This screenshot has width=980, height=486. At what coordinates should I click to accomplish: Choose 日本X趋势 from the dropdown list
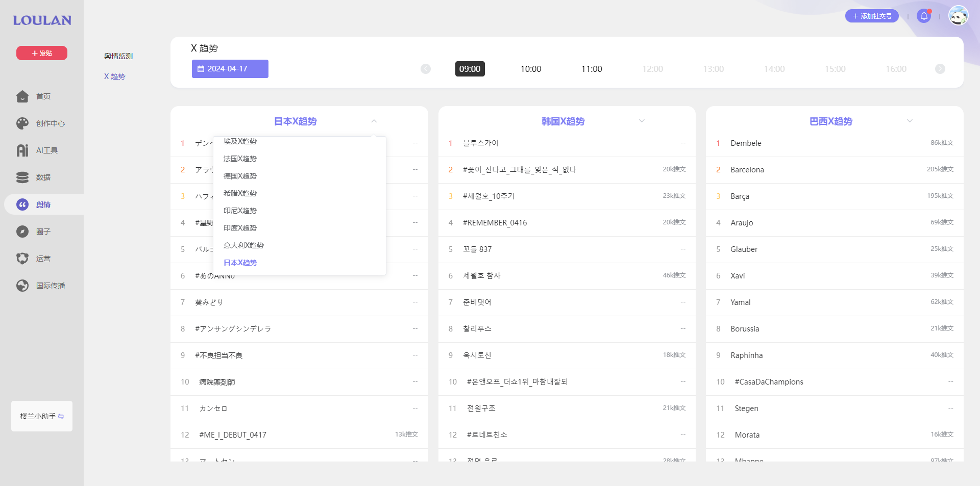coord(300,263)
